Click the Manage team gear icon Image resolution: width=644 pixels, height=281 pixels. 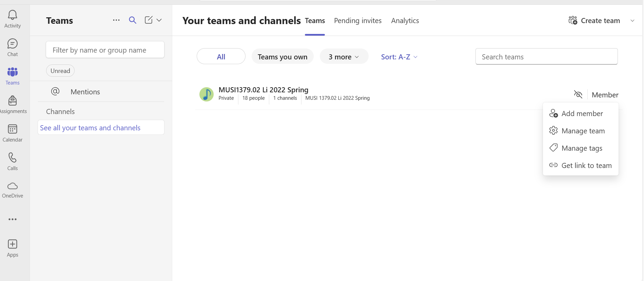click(553, 131)
